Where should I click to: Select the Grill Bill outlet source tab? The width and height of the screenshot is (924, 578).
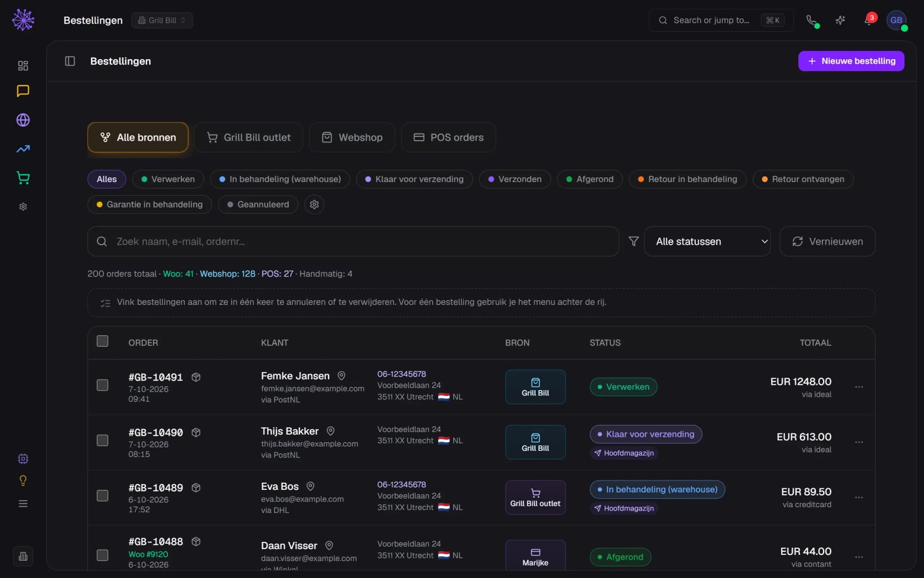pos(248,137)
